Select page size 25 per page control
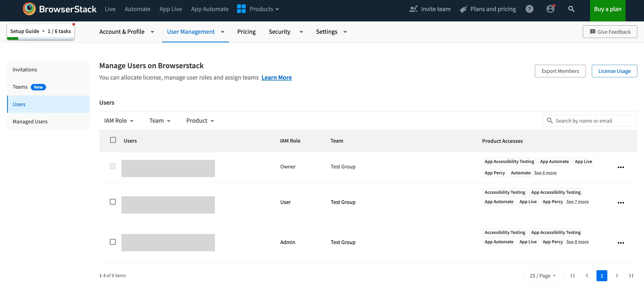The height and width of the screenshot is (298, 644). tap(543, 275)
